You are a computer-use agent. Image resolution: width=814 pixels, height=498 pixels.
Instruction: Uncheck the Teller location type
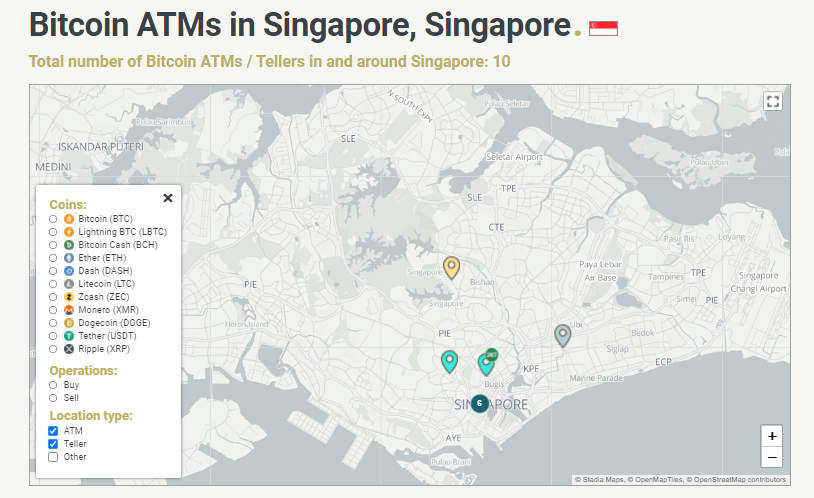pos(53,444)
